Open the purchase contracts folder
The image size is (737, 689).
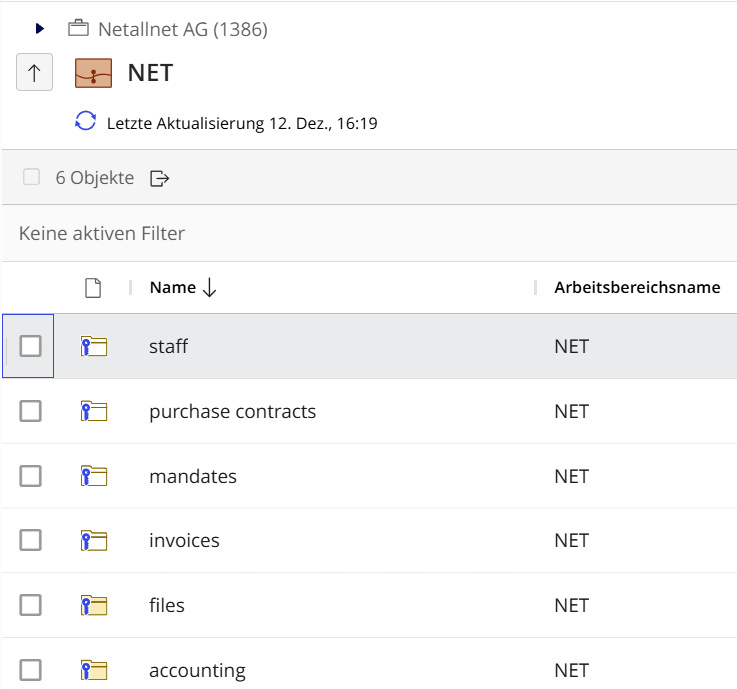tap(232, 411)
